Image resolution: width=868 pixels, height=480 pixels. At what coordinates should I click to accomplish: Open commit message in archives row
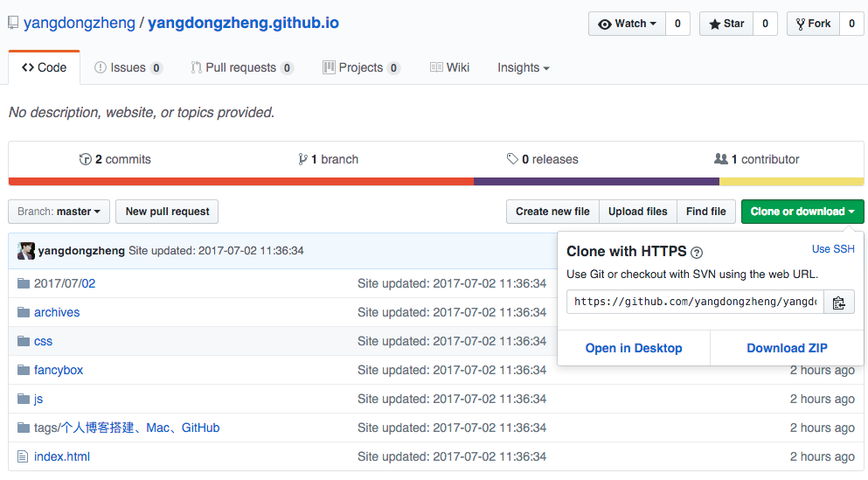(x=452, y=312)
